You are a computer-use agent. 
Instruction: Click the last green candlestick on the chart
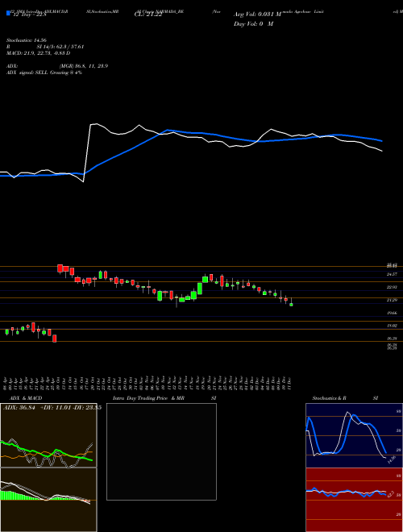291,305
